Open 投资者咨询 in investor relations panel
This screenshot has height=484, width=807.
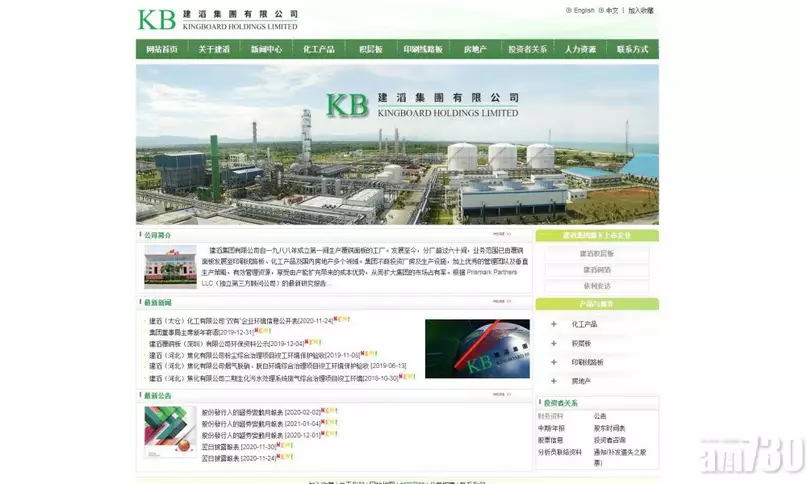click(609, 440)
